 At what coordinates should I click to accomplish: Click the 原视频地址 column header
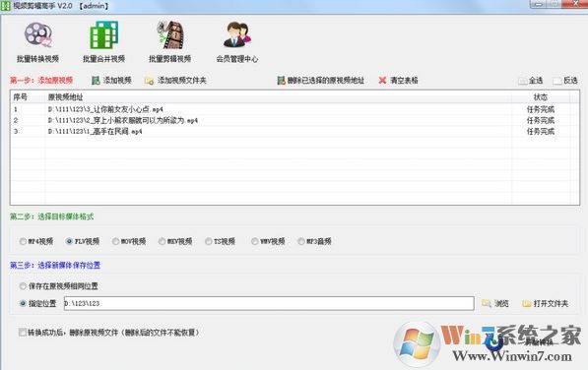pyautogui.click(x=278, y=97)
